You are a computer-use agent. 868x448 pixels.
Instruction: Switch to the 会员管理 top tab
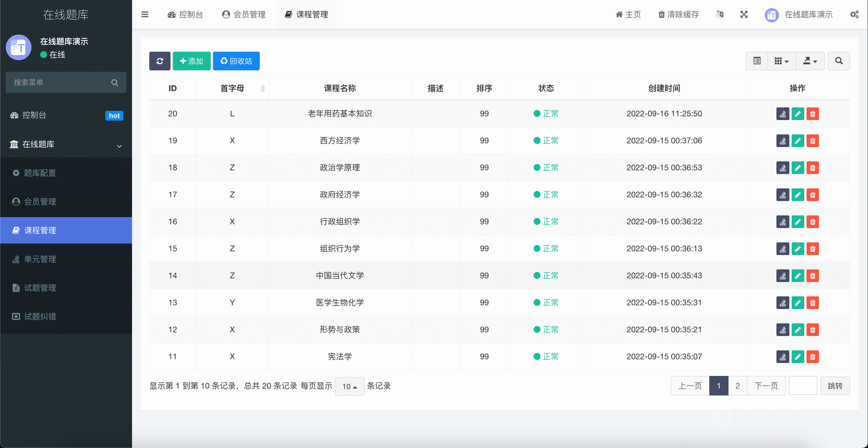pos(244,14)
